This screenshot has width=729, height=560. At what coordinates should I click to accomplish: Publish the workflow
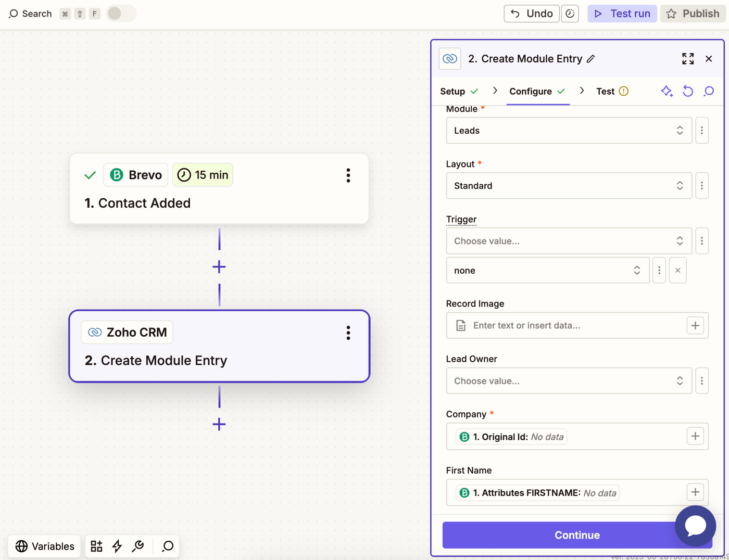coord(693,14)
